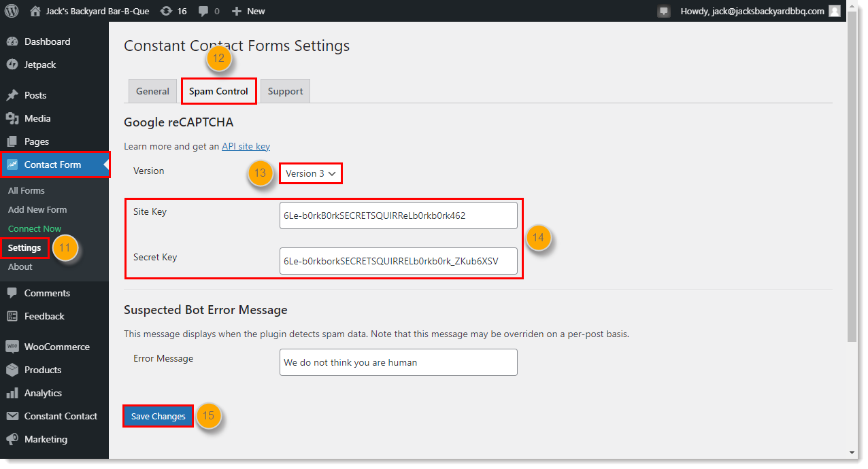Click the Feedback form icon
Viewport: 868px width, 469px height.
(12, 316)
